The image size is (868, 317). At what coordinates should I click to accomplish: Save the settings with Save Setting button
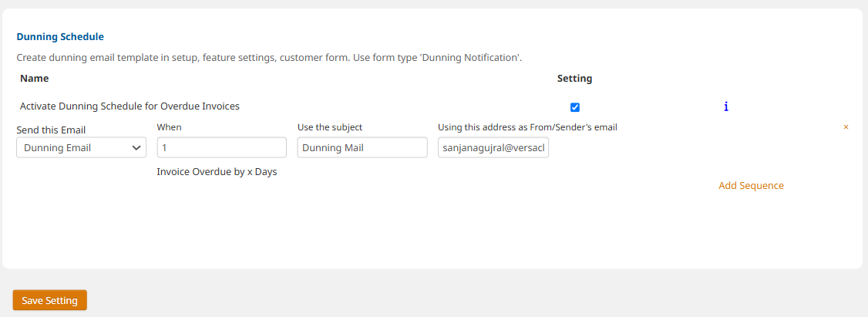point(50,300)
